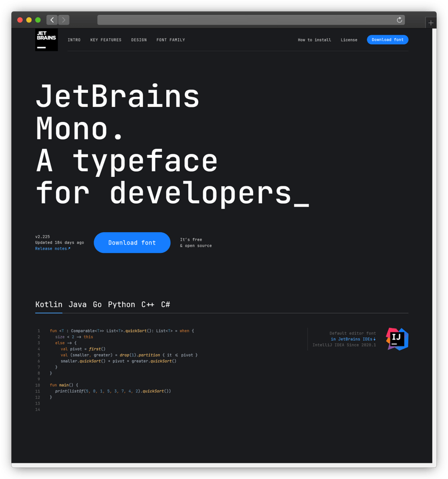Click the print(listOf(...)) code line
Viewport: 448px width, 479px height.
pos(113,391)
